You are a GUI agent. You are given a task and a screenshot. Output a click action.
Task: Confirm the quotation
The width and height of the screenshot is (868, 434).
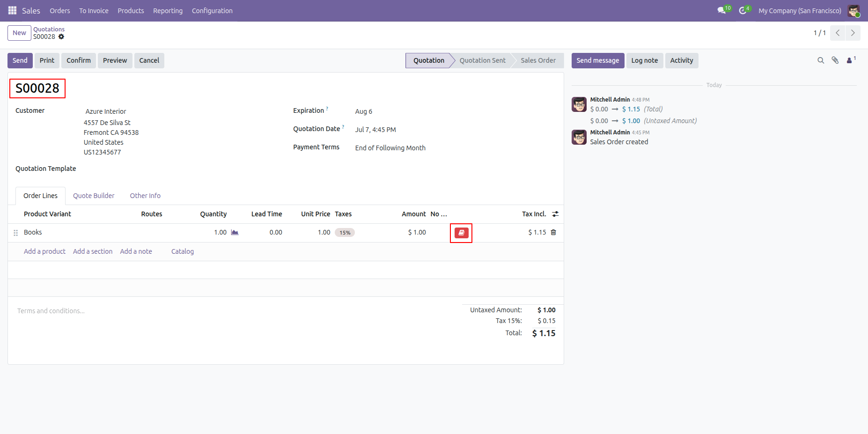tap(79, 60)
